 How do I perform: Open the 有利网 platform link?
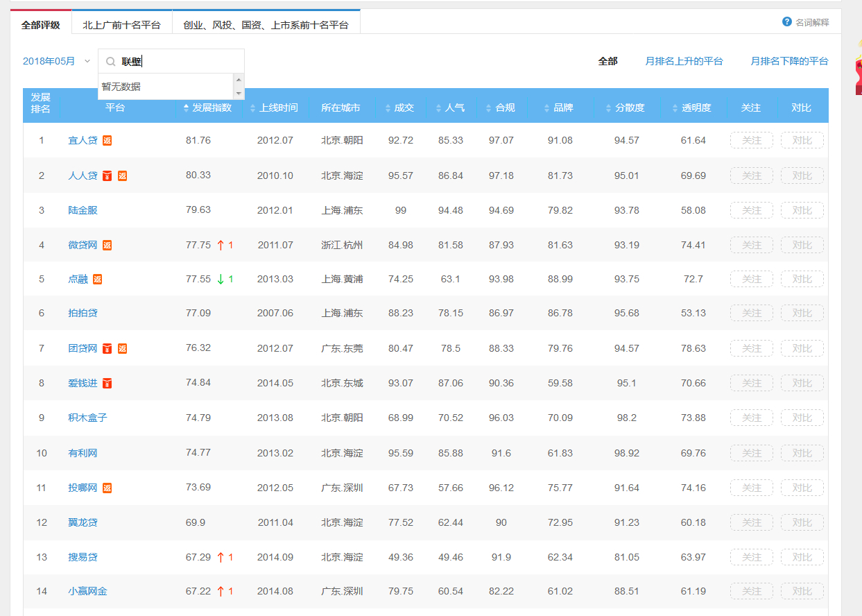pyautogui.click(x=83, y=453)
